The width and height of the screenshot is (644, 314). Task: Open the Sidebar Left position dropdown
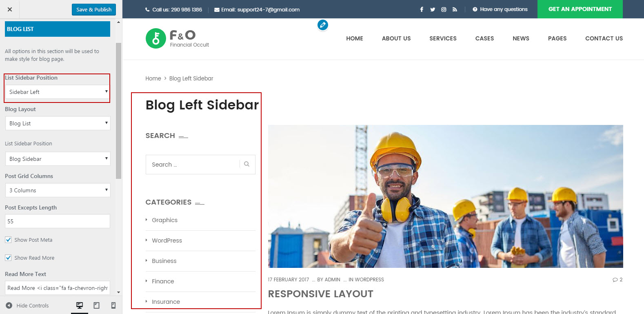coord(58,92)
